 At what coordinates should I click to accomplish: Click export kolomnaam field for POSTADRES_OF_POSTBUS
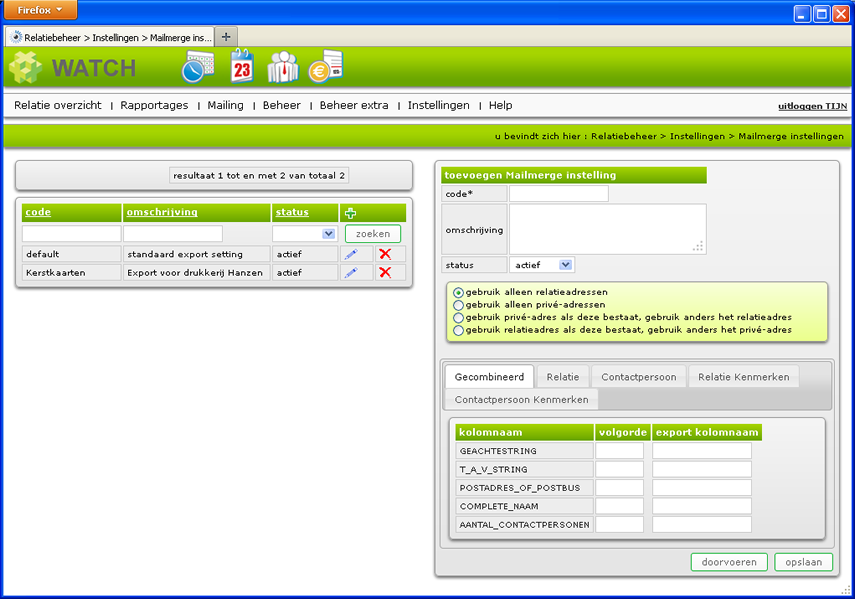(702, 488)
